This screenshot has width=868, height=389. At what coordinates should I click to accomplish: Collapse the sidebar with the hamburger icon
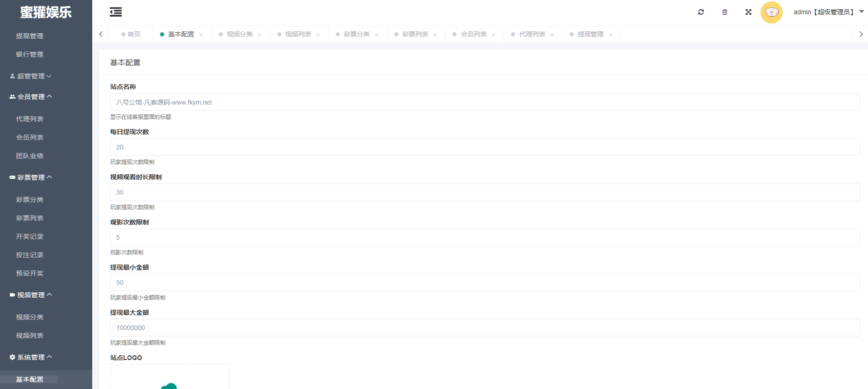pyautogui.click(x=116, y=12)
